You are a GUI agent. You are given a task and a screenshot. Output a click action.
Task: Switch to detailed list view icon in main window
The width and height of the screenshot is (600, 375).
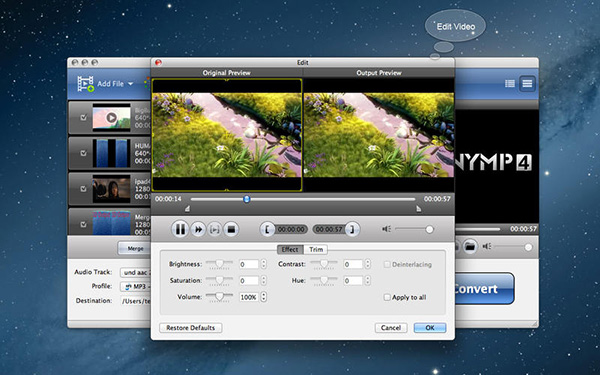point(510,83)
